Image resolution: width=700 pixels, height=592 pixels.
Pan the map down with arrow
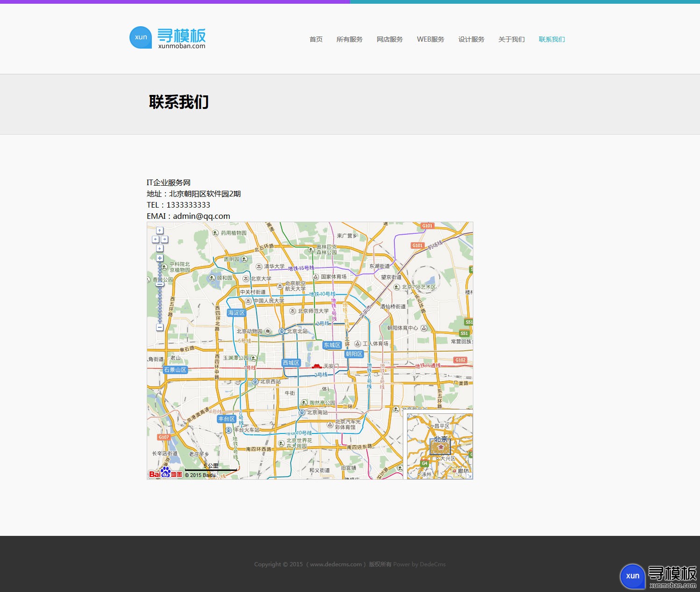(x=160, y=248)
